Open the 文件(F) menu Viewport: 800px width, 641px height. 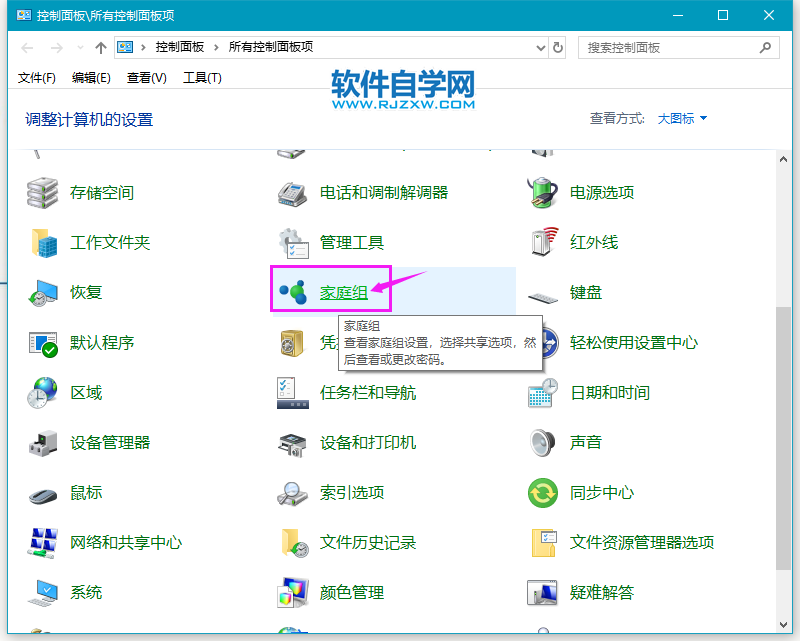37,78
